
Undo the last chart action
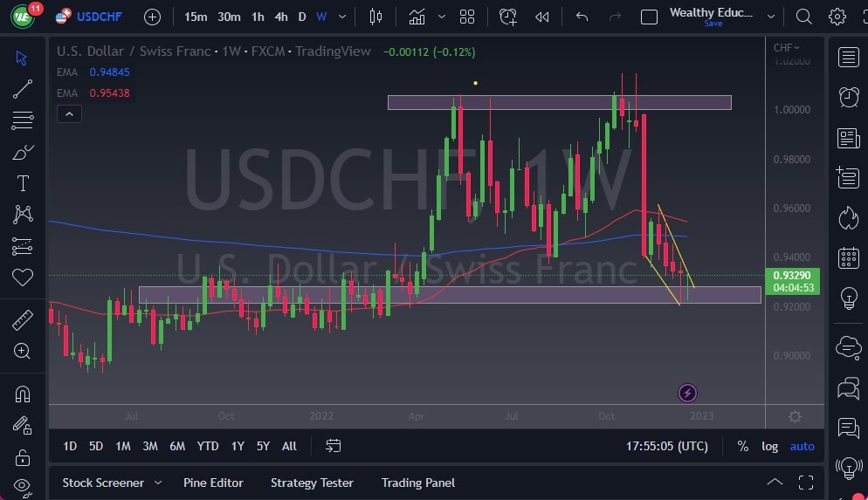tap(582, 17)
